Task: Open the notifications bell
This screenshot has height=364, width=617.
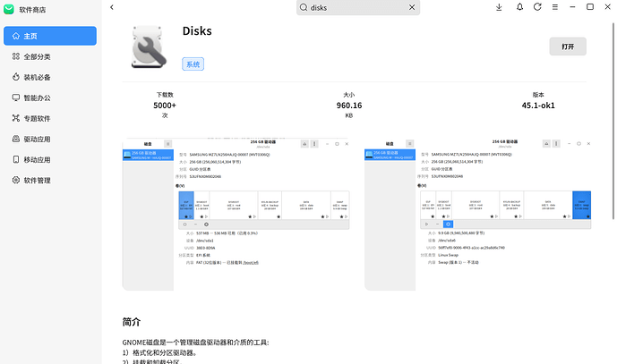Action: click(x=519, y=7)
